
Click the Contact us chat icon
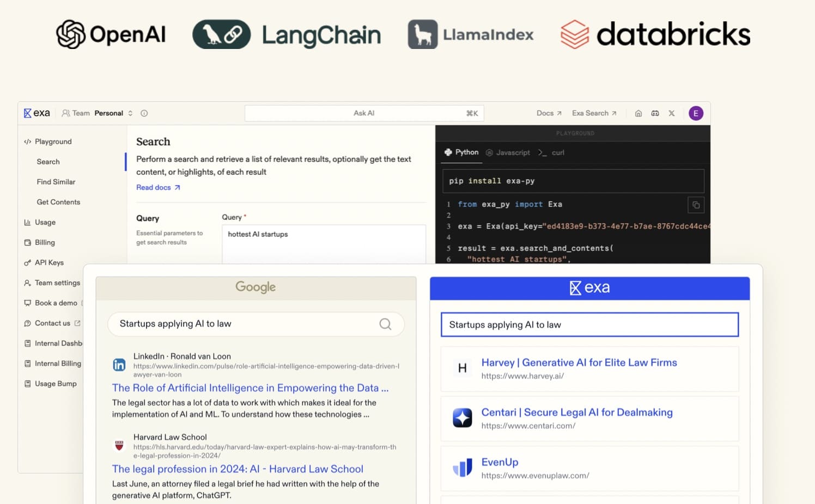pyautogui.click(x=27, y=323)
